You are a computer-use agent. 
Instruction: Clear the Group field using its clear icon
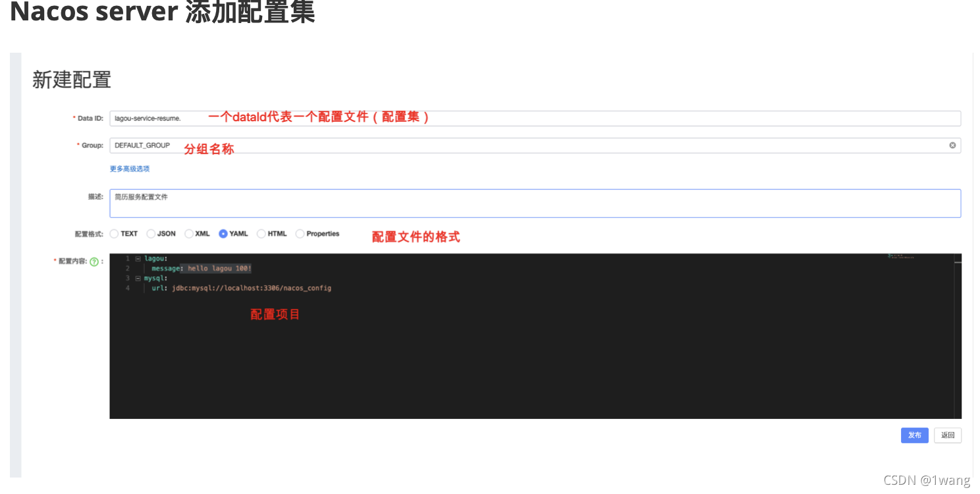click(x=952, y=146)
